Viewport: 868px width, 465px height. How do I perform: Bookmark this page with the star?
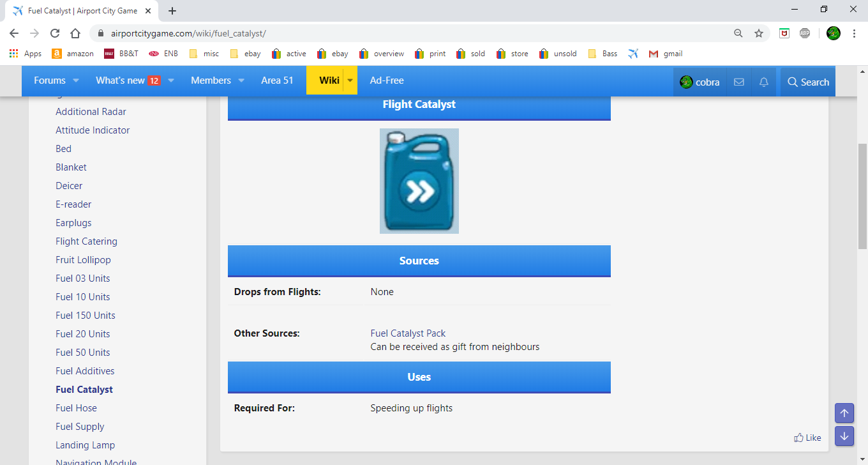click(x=759, y=33)
